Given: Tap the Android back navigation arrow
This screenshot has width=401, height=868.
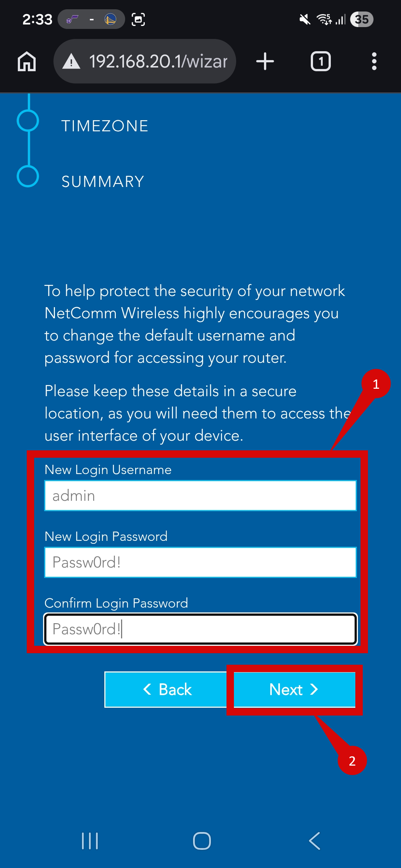Looking at the screenshot, I should 314,841.
